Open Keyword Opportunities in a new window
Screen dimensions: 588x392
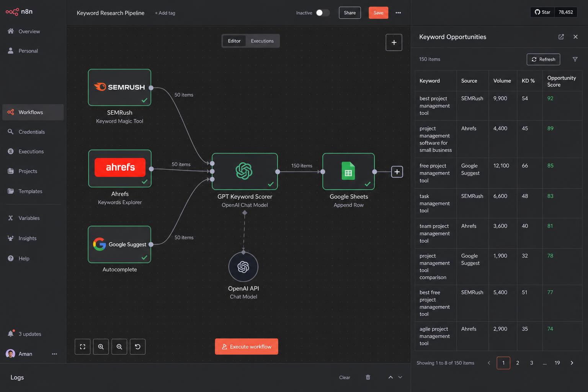(561, 37)
